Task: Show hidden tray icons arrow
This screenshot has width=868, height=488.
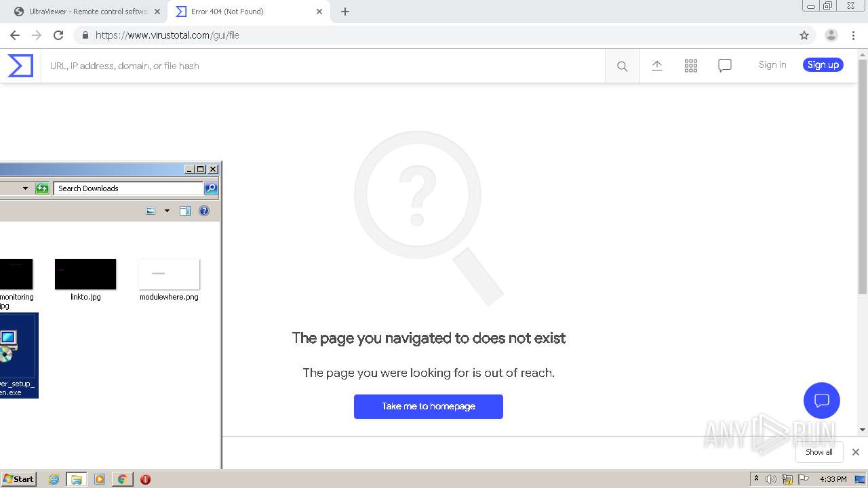Action: pyautogui.click(x=756, y=479)
